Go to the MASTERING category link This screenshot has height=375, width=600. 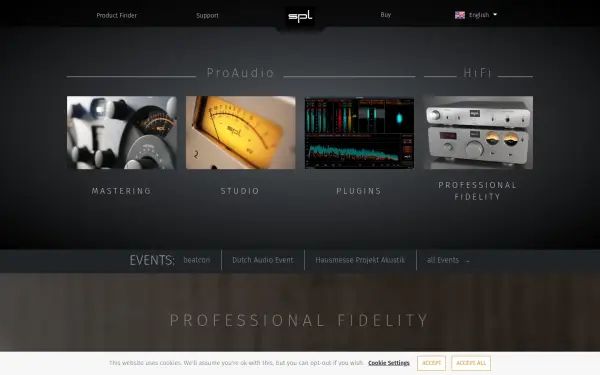point(122,191)
